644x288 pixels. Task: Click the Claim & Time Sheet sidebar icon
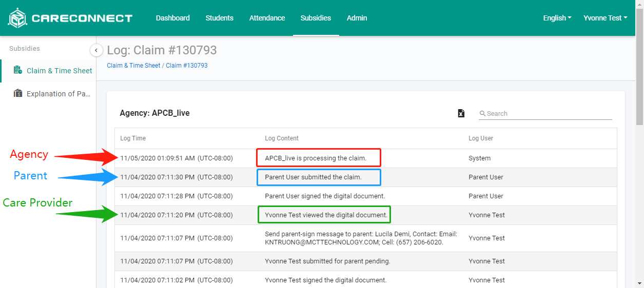tap(18, 70)
